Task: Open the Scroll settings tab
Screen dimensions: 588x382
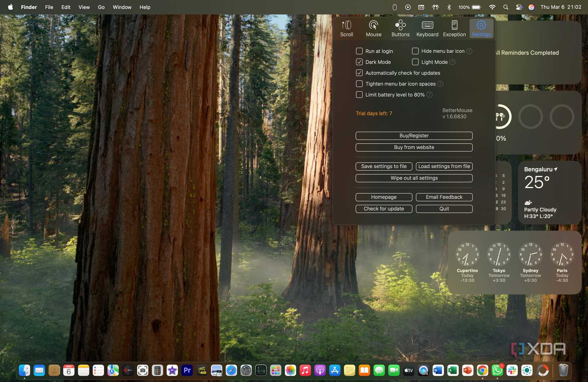Action: coord(346,29)
